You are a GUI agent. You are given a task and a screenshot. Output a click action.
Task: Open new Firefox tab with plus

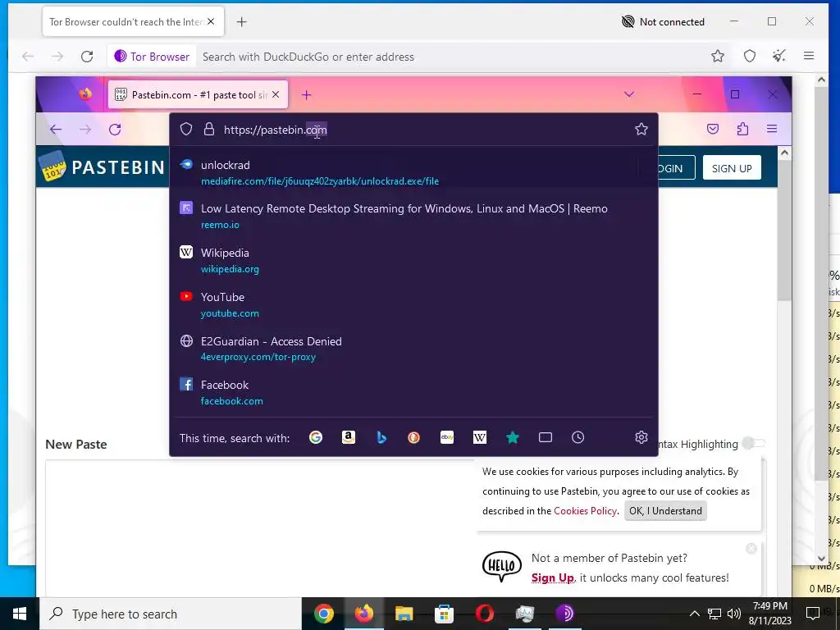(x=307, y=95)
